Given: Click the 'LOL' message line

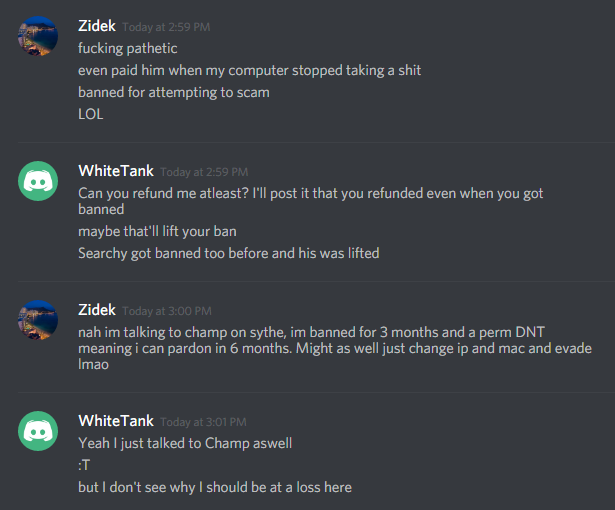Looking at the screenshot, I should (x=91, y=114).
